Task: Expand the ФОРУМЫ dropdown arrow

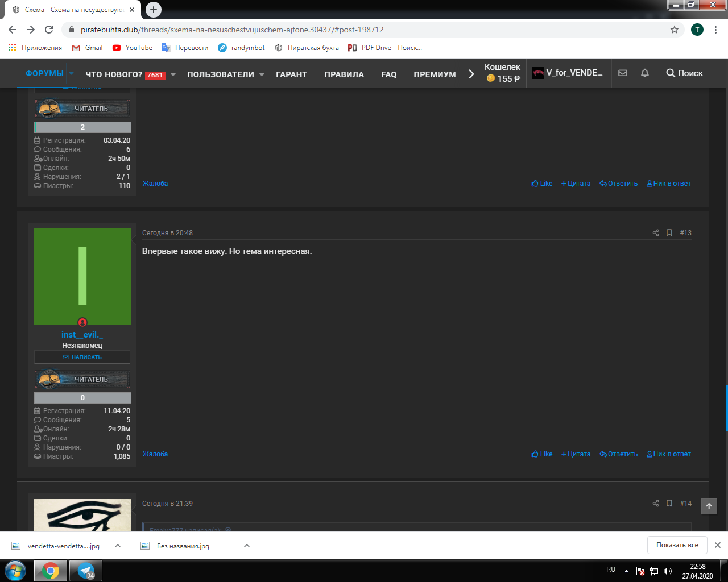Action: (71, 74)
